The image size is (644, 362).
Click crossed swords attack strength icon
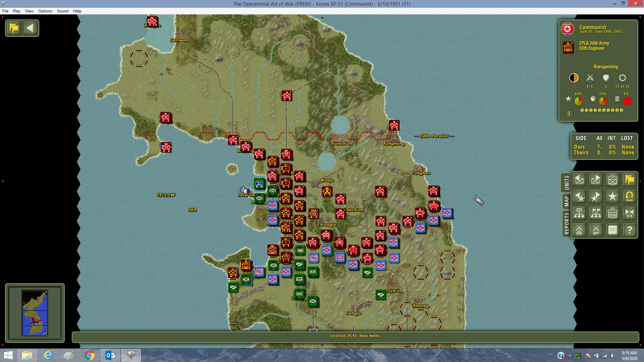click(x=590, y=78)
